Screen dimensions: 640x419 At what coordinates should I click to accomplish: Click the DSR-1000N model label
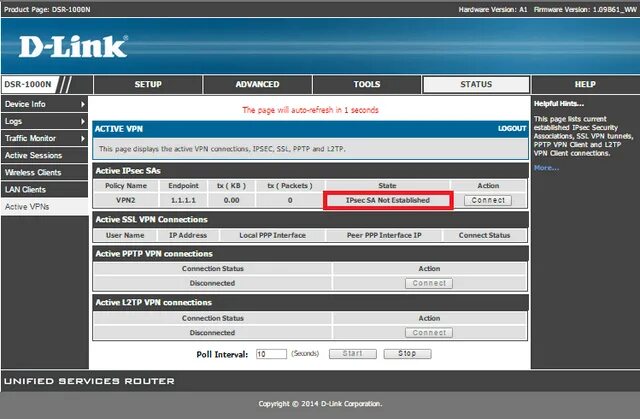pos(28,84)
